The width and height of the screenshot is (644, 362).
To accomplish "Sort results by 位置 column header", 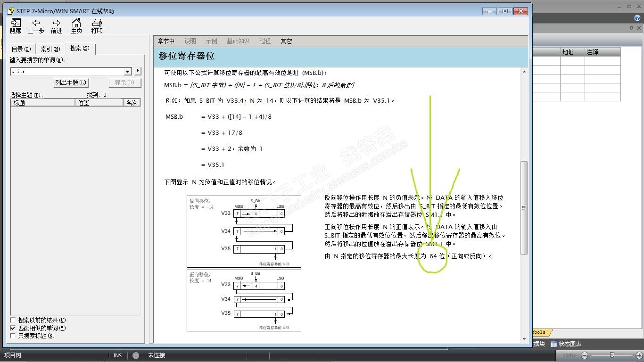I will tap(99, 102).
